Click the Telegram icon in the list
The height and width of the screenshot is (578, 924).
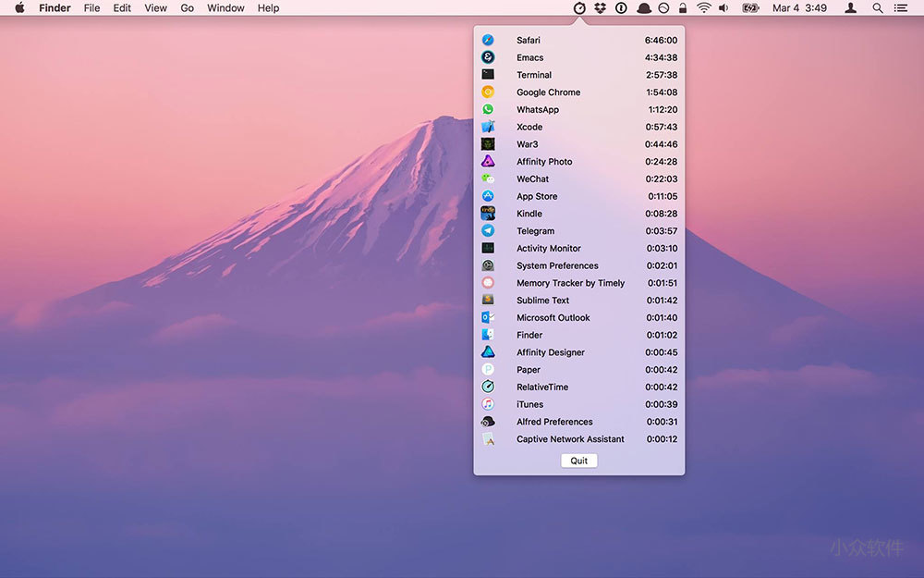(x=488, y=231)
